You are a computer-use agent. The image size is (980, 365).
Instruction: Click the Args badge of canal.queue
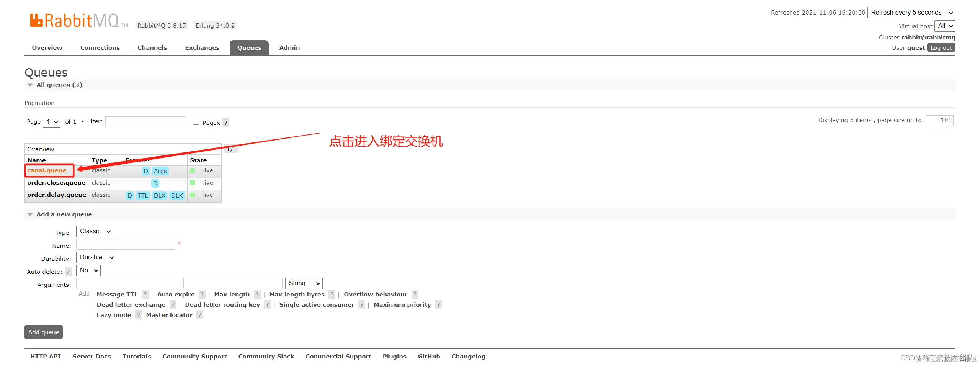160,171
